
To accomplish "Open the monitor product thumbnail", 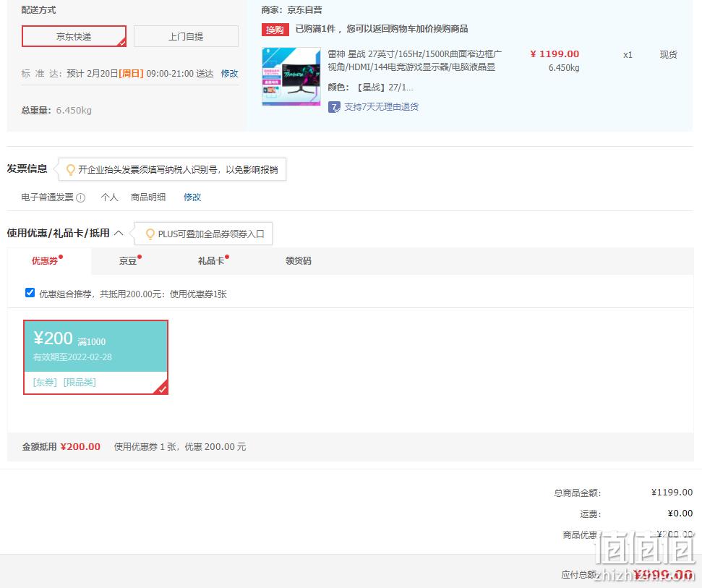I will coord(291,77).
